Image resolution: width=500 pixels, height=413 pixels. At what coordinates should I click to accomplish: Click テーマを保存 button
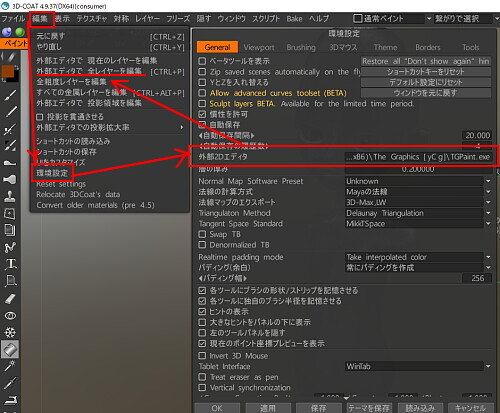tap(369, 408)
